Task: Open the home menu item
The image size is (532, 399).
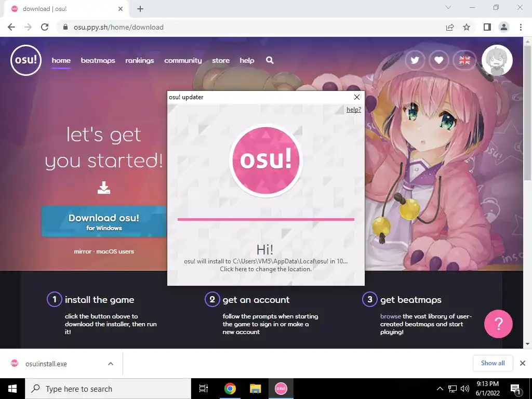Action: pos(61,60)
